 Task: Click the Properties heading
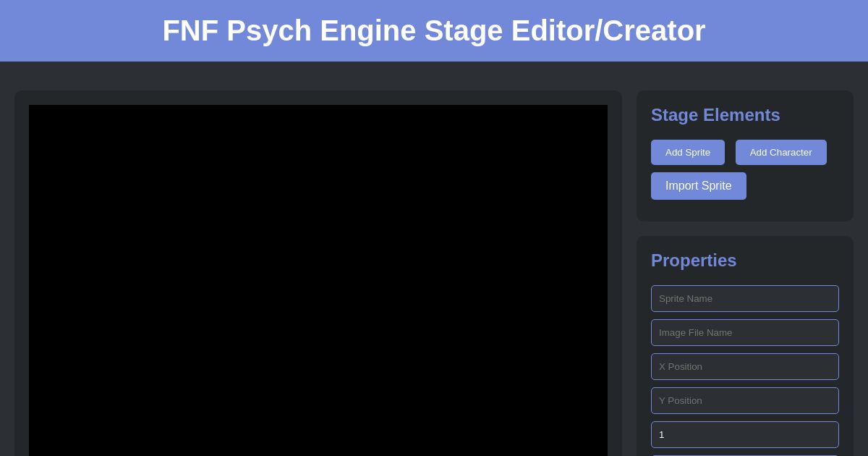click(x=693, y=261)
